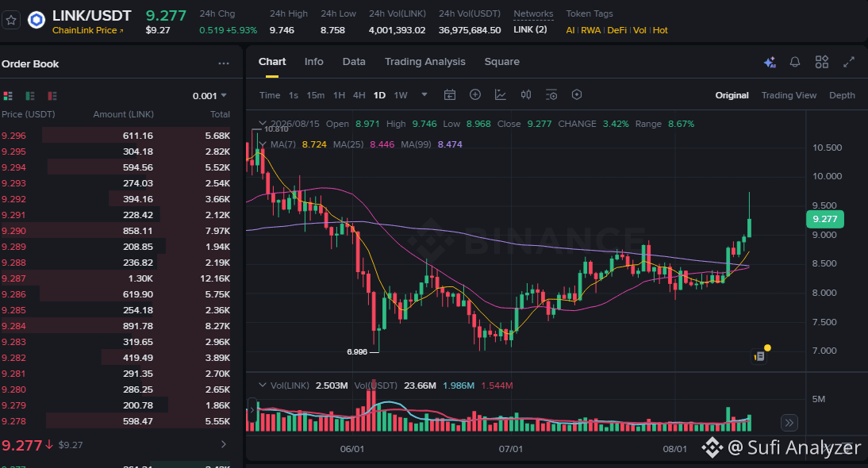Select the 1D chart interval
Screen dimensions: 868x468
[379, 95]
